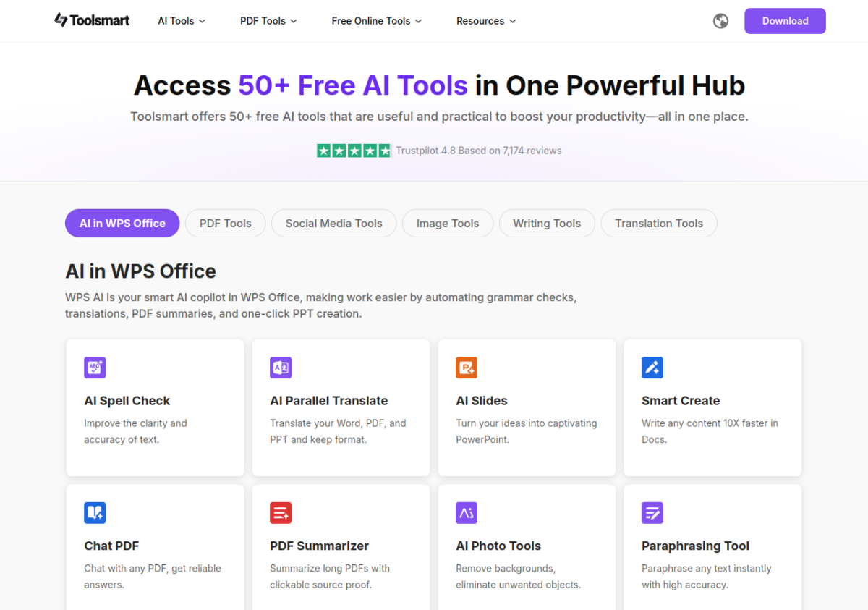Click the AI Spell Check card icon
Screen dimensions: 868x610
(x=95, y=368)
